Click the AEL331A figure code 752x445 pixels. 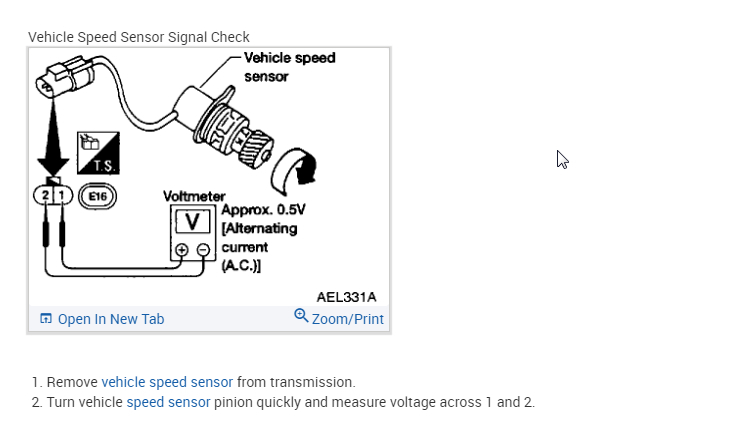tap(347, 296)
